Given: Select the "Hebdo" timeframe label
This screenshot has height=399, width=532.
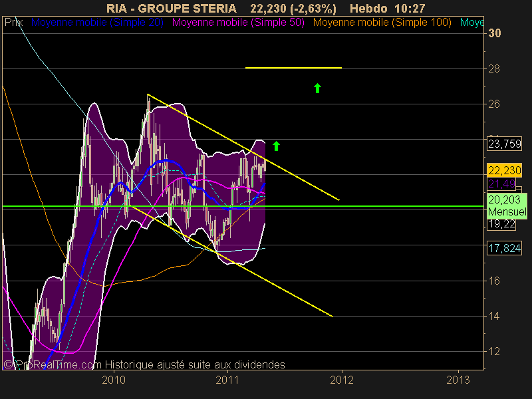Looking at the screenshot, I should coord(369,8).
